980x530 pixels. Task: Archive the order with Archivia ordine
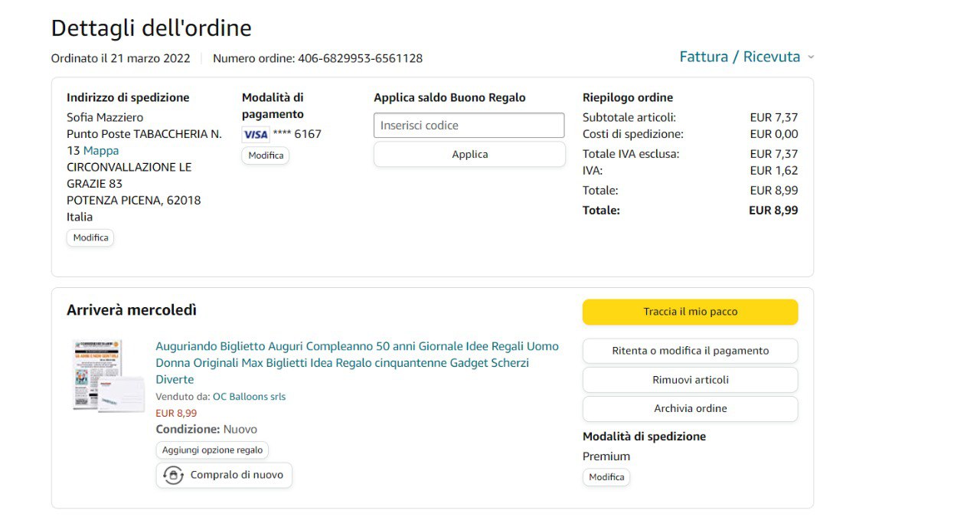click(690, 408)
